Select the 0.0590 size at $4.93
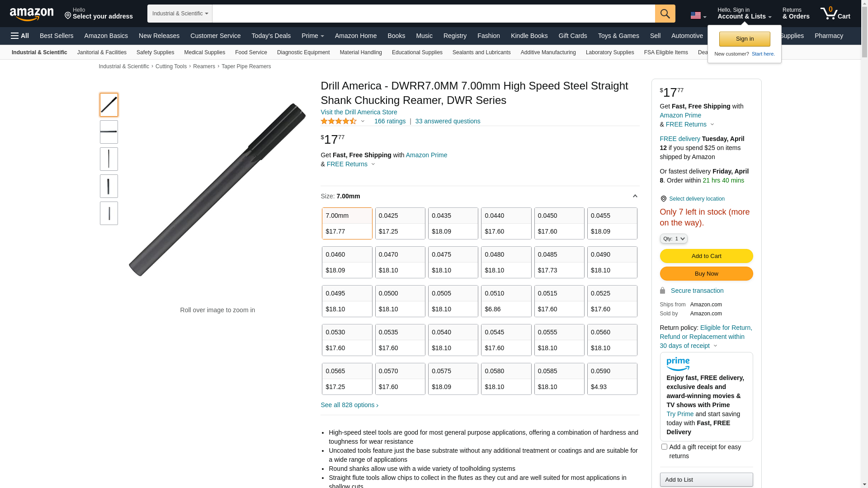The width and height of the screenshot is (868, 488). click(x=612, y=379)
